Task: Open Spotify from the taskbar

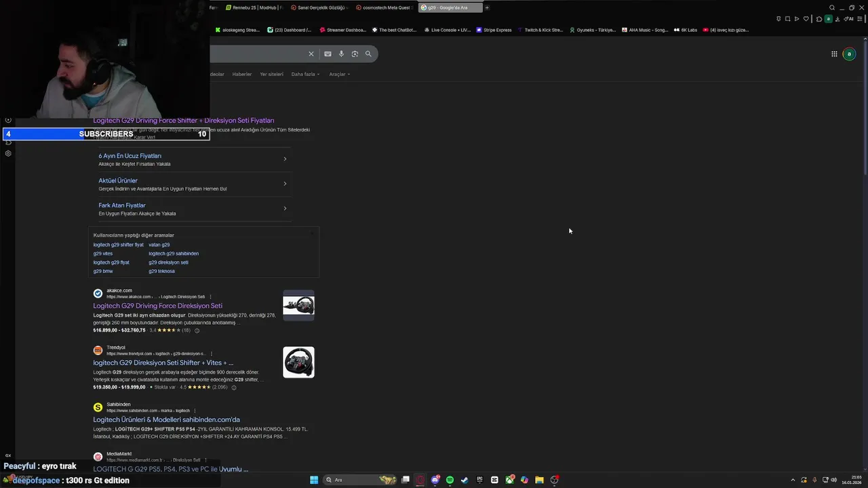Action: [450, 480]
